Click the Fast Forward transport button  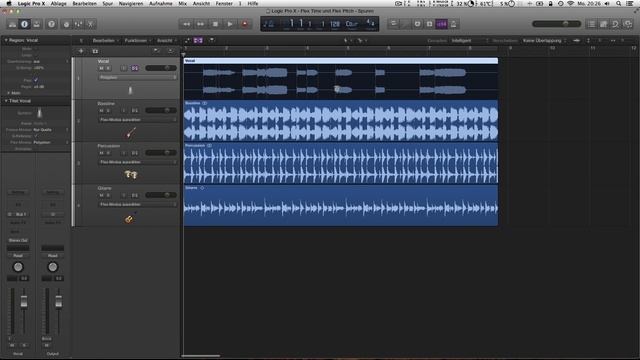(200, 24)
